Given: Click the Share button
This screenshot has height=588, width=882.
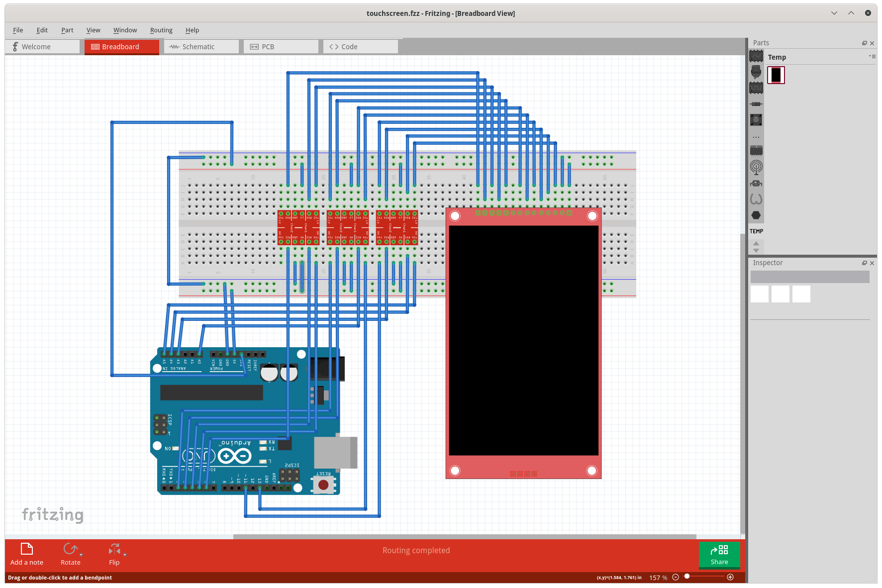Looking at the screenshot, I should pyautogui.click(x=719, y=555).
